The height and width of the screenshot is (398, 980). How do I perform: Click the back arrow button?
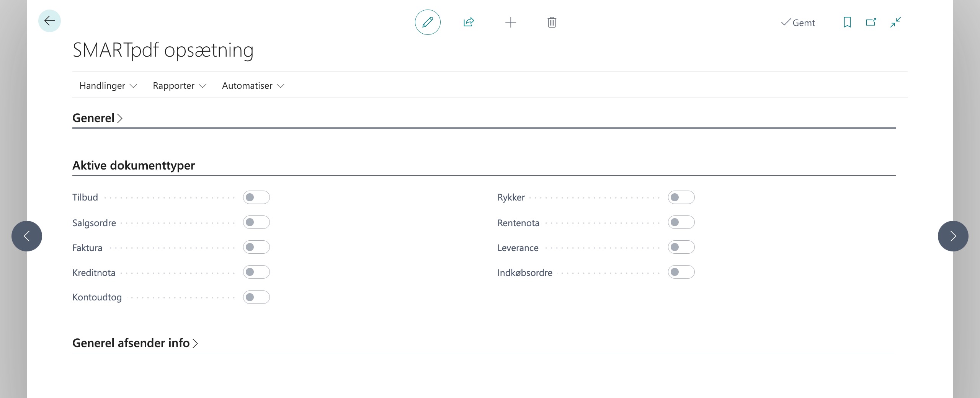point(49,21)
